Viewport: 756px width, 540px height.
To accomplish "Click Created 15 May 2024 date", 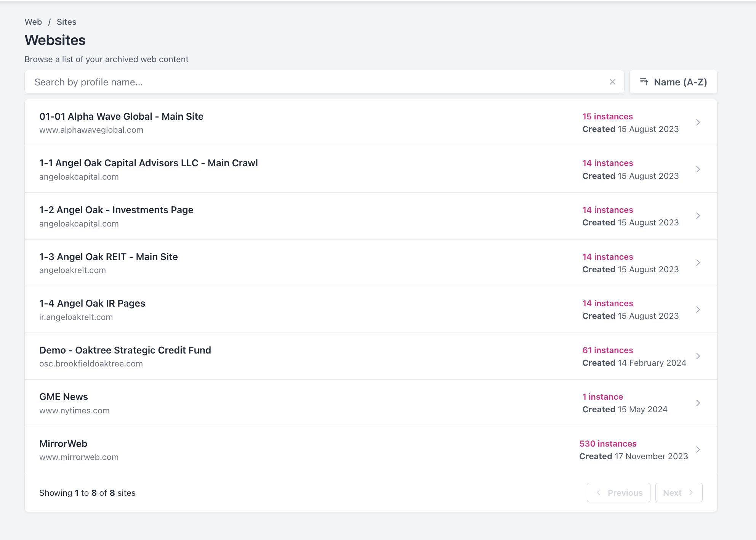I will [x=625, y=409].
